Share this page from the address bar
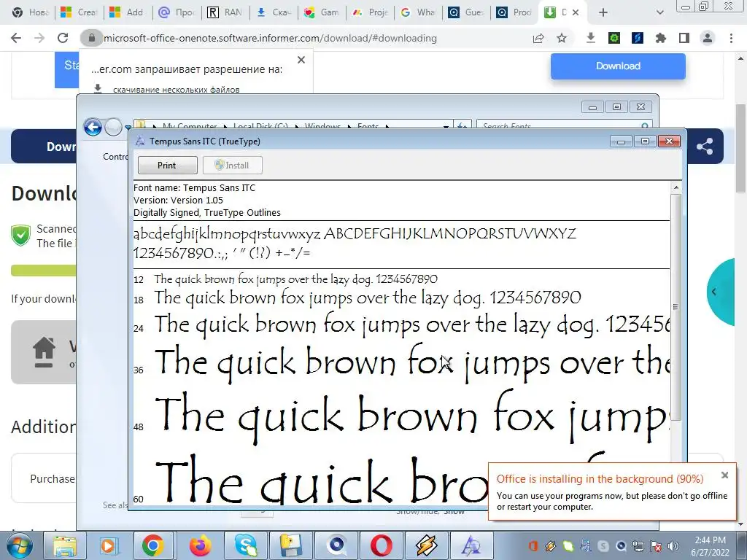Screen dimensions: 747x560 point(538,38)
